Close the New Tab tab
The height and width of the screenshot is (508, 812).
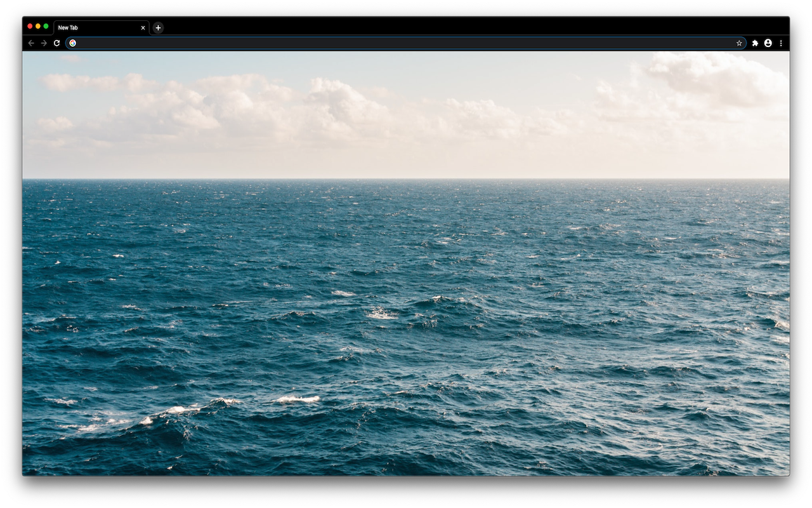click(143, 28)
